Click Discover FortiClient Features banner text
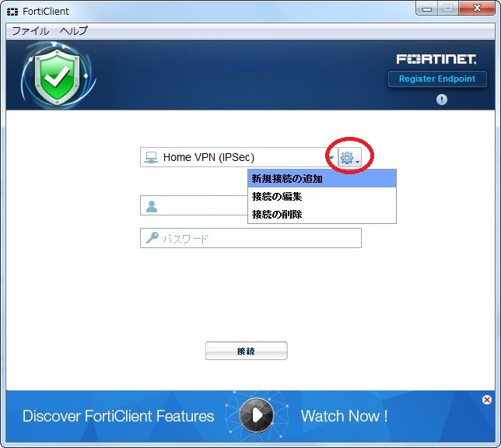This screenshot has height=448, width=501. click(x=118, y=416)
